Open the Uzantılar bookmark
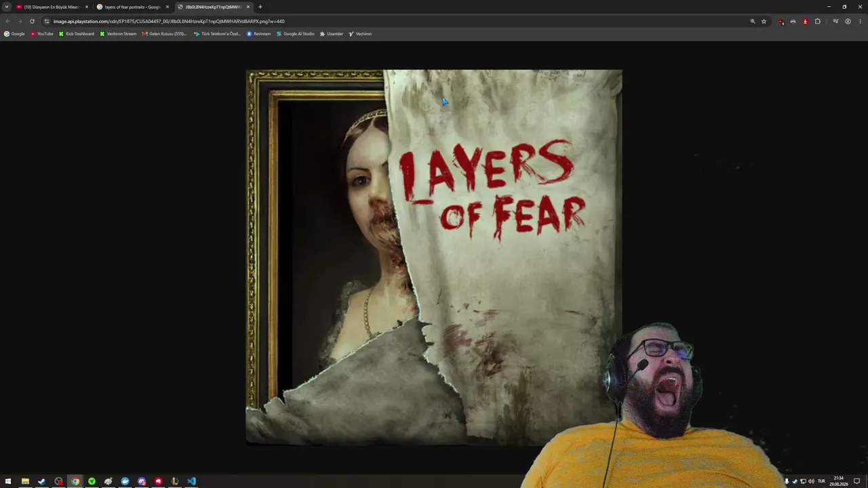 pyautogui.click(x=332, y=34)
